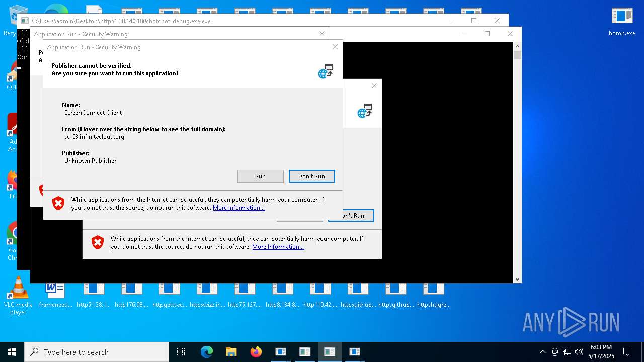Screen dimensions: 644x362
Task: Select the VLC media player desktop icon
Action: click(x=18, y=296)
